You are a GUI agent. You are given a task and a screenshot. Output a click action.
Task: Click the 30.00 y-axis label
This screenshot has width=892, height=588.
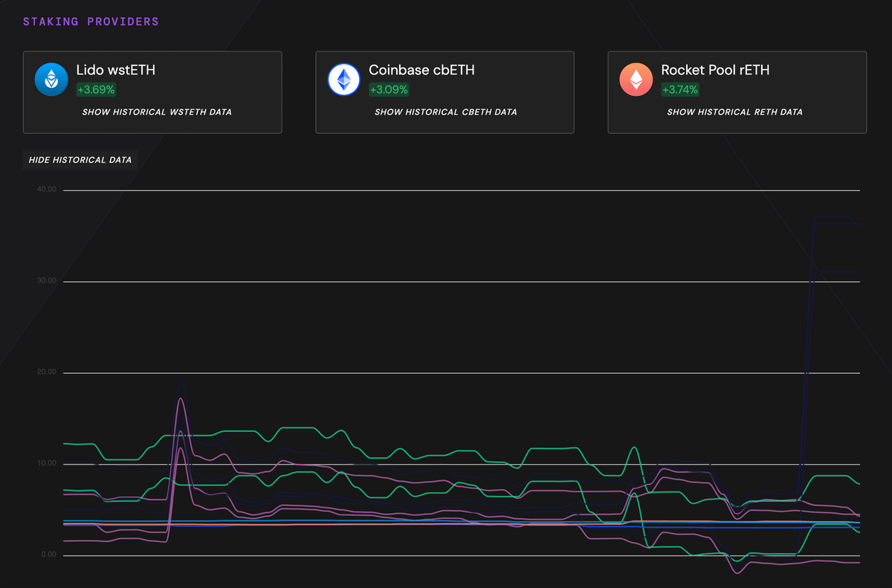(x=46, y=281)
